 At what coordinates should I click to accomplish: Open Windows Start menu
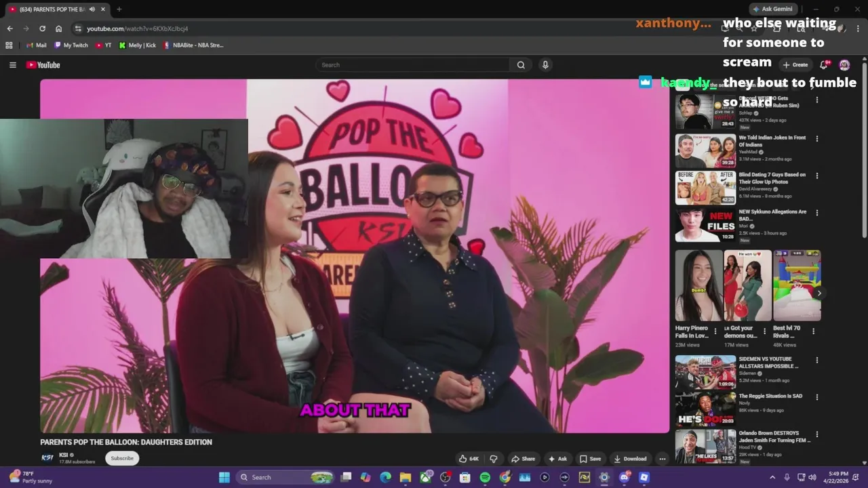[224, 477]
